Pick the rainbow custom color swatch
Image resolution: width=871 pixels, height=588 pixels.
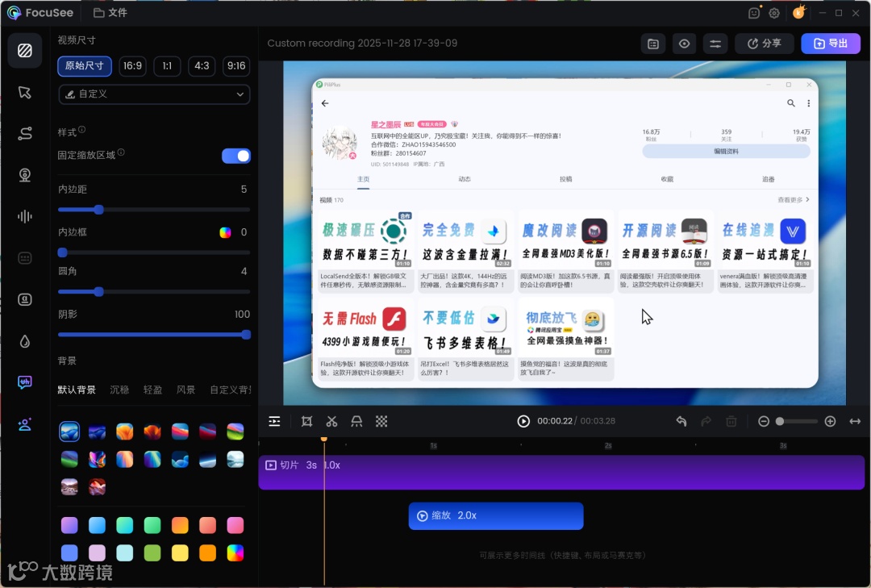[235, 553]
